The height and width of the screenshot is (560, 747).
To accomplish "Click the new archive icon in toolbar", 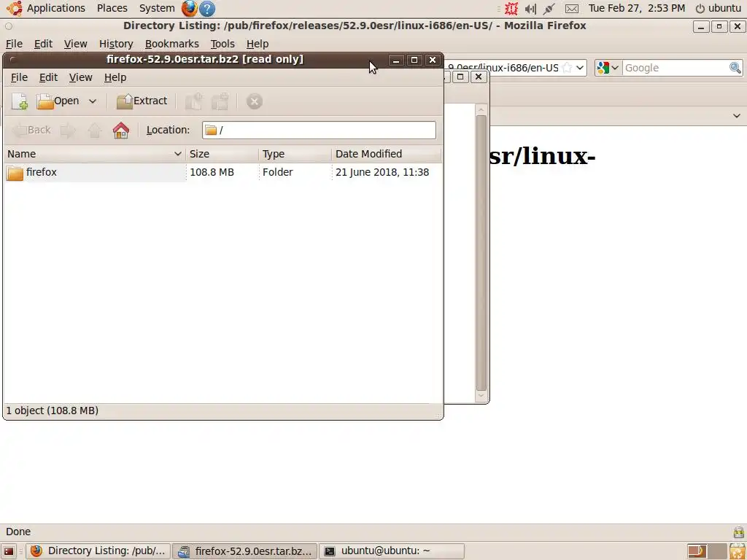I will (20, 101).
